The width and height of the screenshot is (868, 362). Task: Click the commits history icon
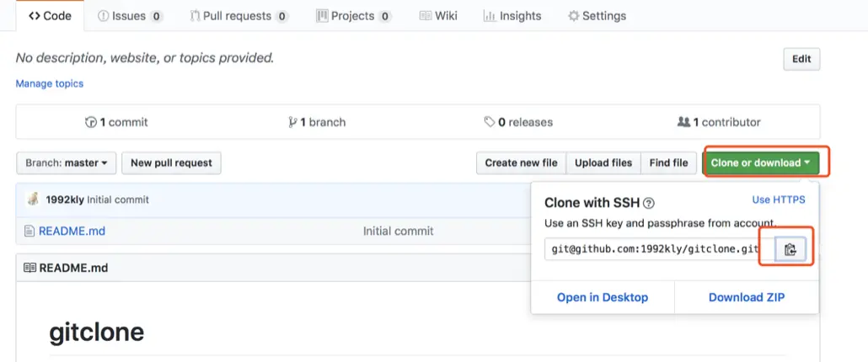pyautogui.click(x=91, y=122)
